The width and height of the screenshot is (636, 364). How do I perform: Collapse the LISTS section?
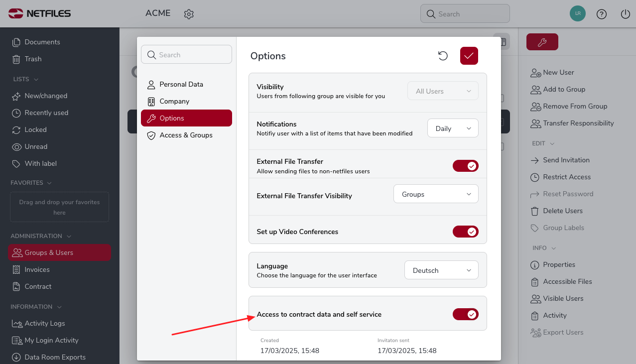pos(25,79)
